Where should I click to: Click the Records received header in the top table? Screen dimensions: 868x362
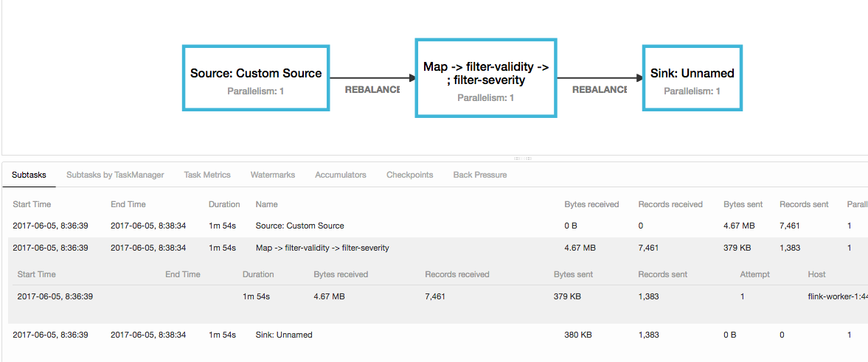(x=670, y=204)
